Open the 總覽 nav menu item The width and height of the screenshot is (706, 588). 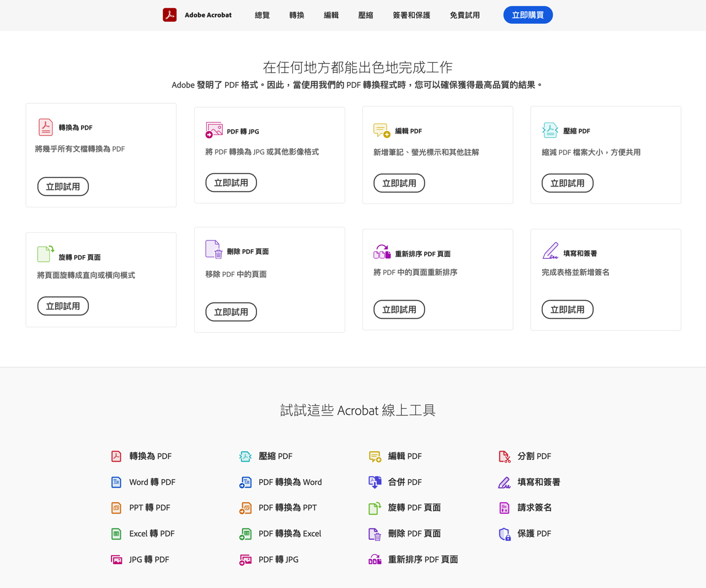(263, 15)
